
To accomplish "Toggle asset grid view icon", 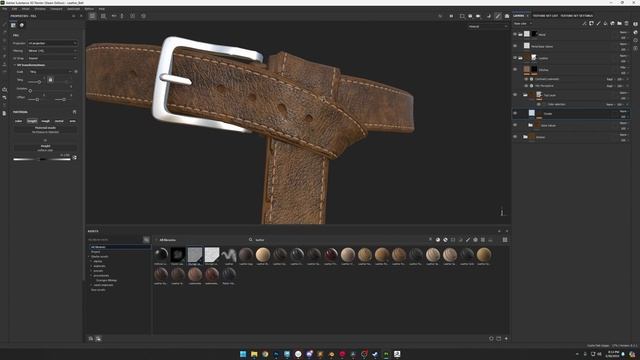I will [505, 240].
